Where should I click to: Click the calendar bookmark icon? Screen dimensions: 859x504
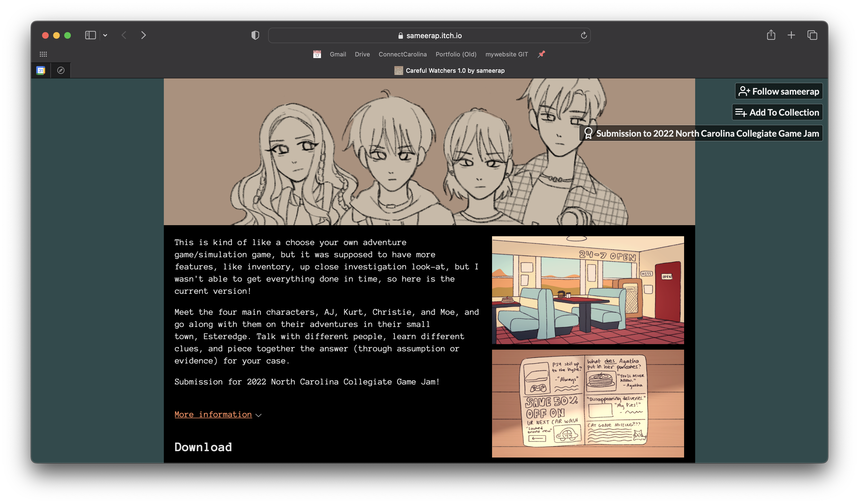pyautogui.click(x=317, y=54)
